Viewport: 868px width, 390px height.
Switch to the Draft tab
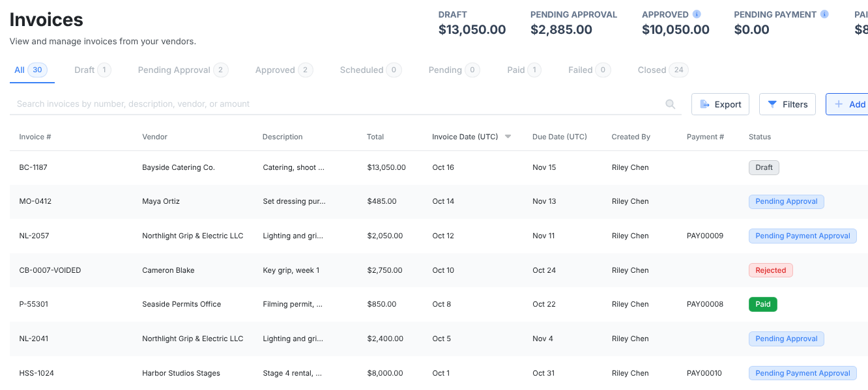93,70
